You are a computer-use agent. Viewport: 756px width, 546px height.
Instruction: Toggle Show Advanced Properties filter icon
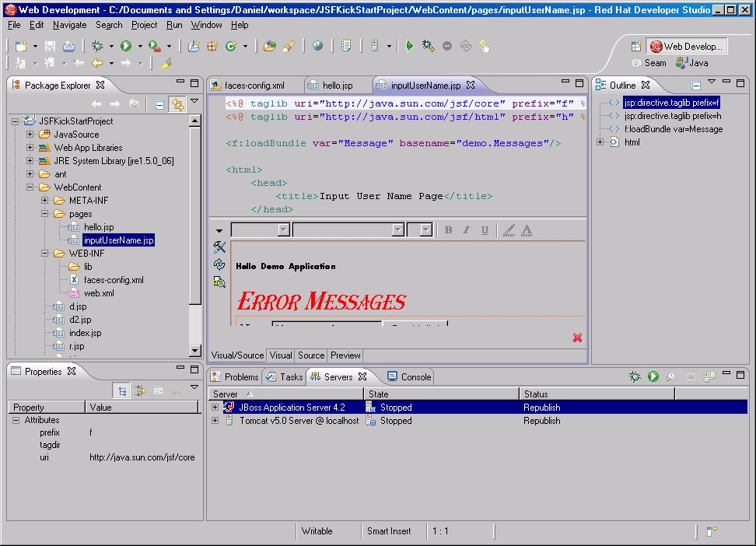[140, 390]
